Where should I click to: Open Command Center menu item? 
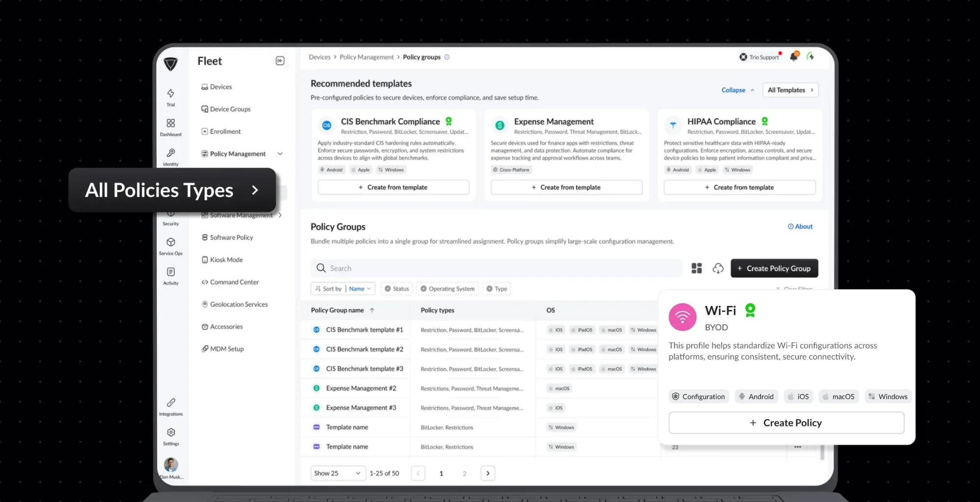(230, 282)
